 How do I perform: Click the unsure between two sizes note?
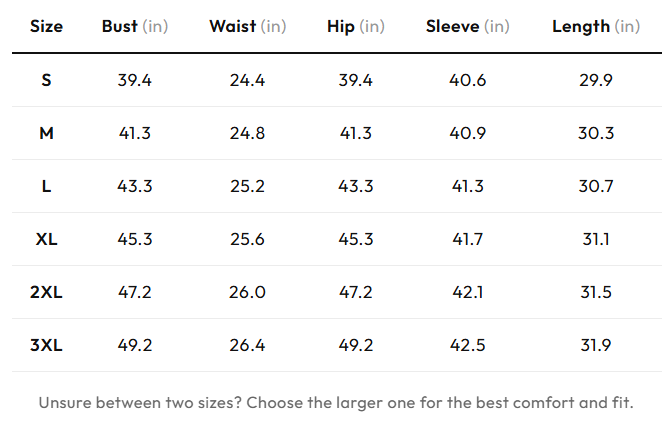point(336,403)
